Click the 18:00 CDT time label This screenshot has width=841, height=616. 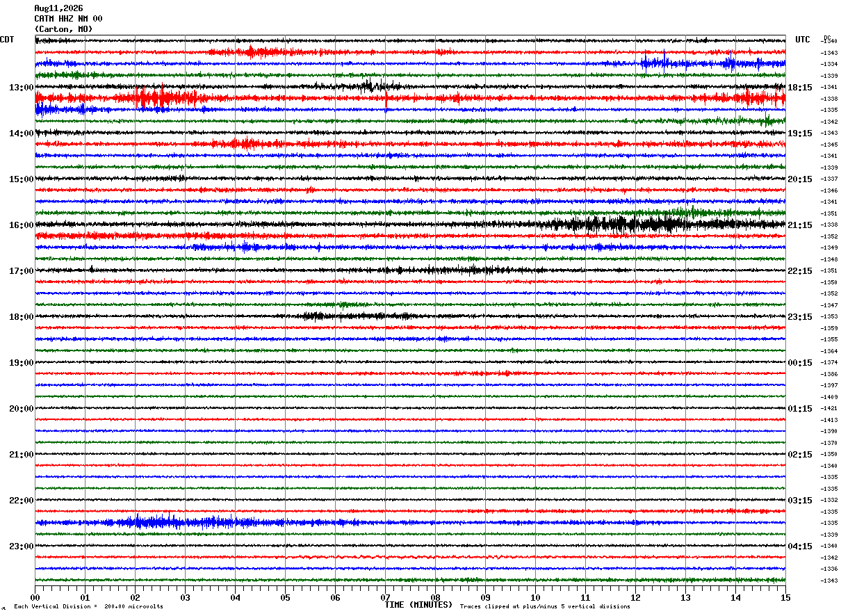(22, 316)
